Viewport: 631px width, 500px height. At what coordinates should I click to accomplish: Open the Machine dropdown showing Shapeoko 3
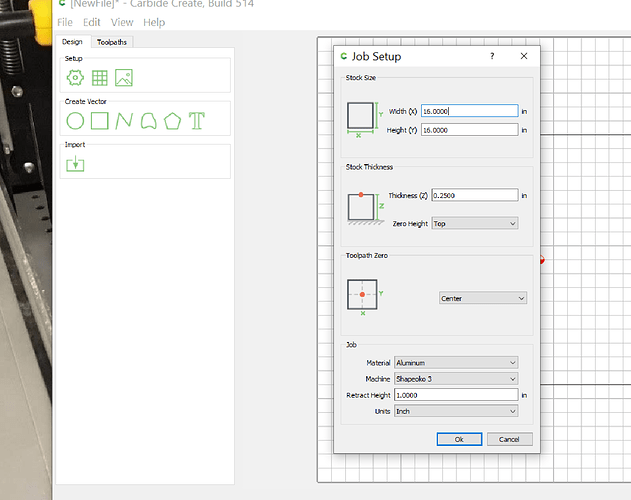[x=456, y=379]
